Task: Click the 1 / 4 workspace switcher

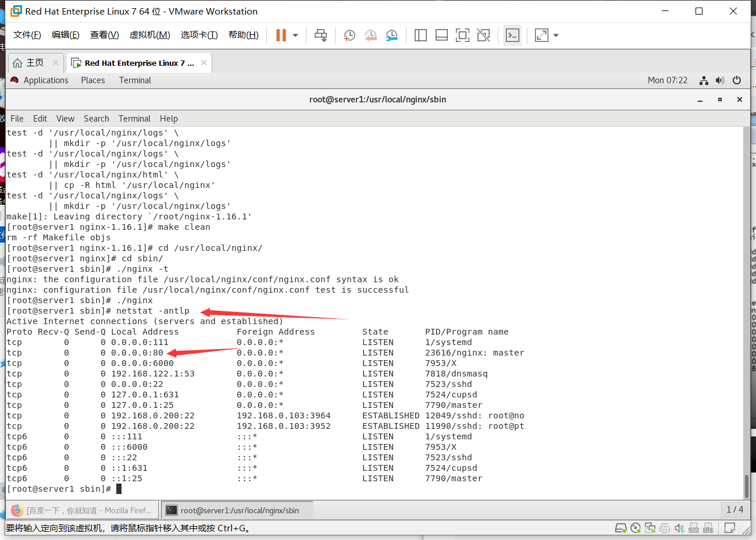Action: tap(735, 510)
